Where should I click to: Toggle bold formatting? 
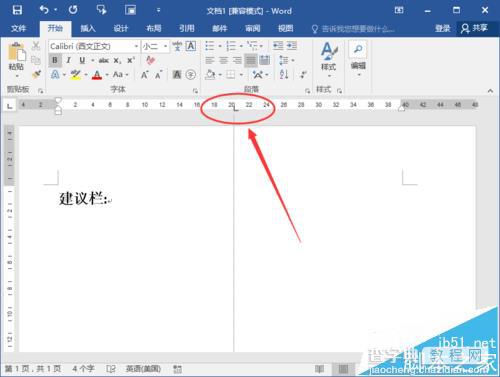click(x=55, y=60)
